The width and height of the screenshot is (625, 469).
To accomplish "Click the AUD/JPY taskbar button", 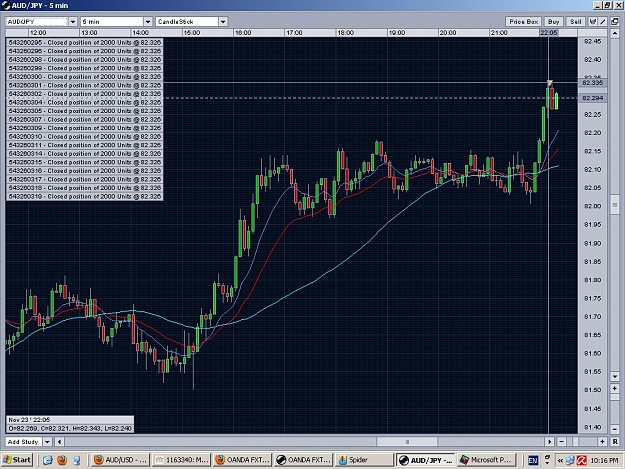I will [425, 460].
